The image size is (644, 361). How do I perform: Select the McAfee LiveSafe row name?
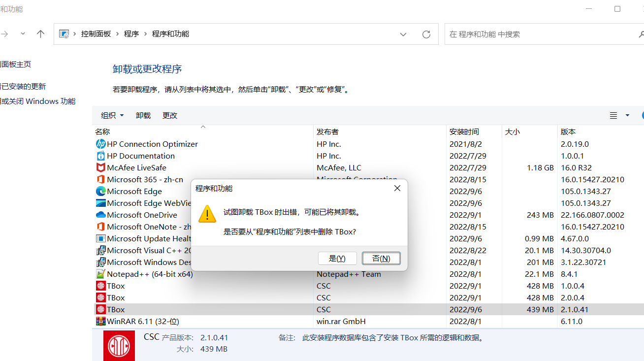click(x=136, y=168)
